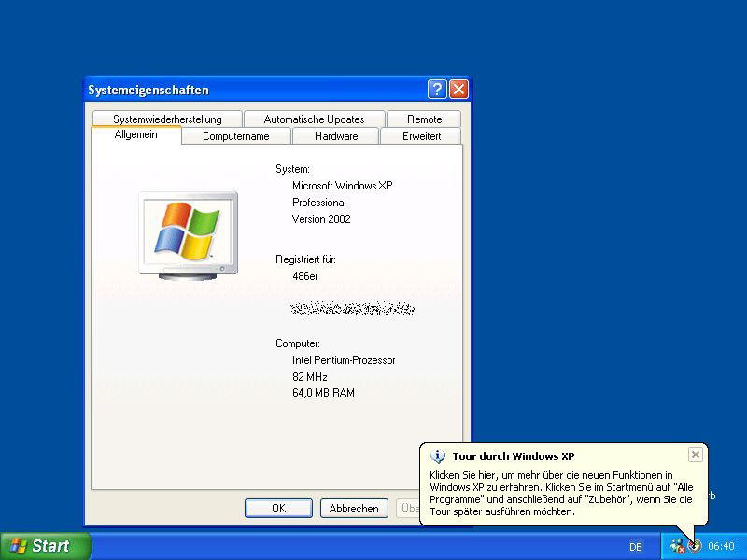Click the DE language indicator
Image resolution: width=747 pixels, height=560 pixels.
point(636,547)
